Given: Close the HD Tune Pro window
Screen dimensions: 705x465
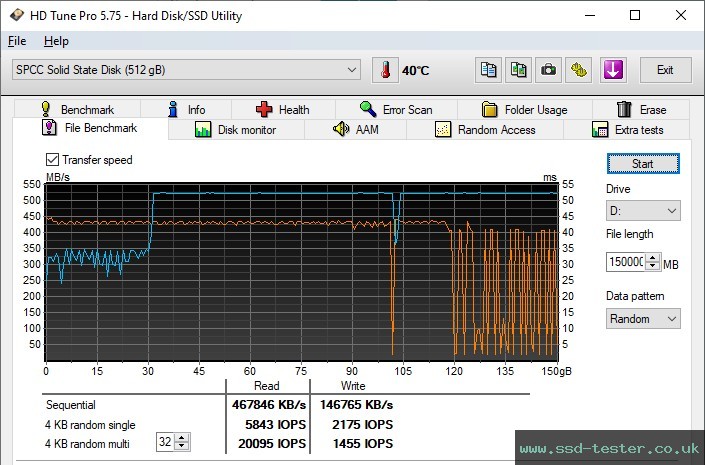Looking at the screenshot, I should 681,15.
